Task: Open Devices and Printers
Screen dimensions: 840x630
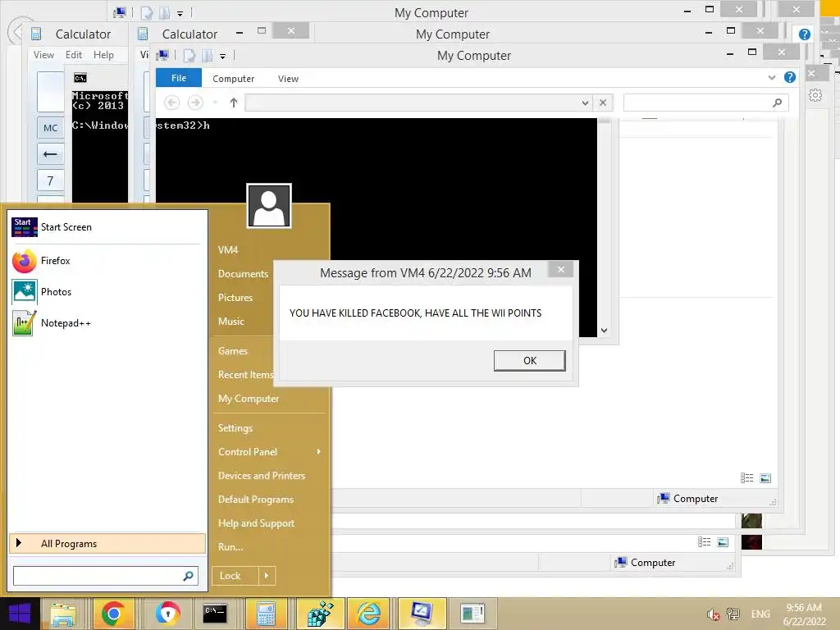Action: pos(262,476)
